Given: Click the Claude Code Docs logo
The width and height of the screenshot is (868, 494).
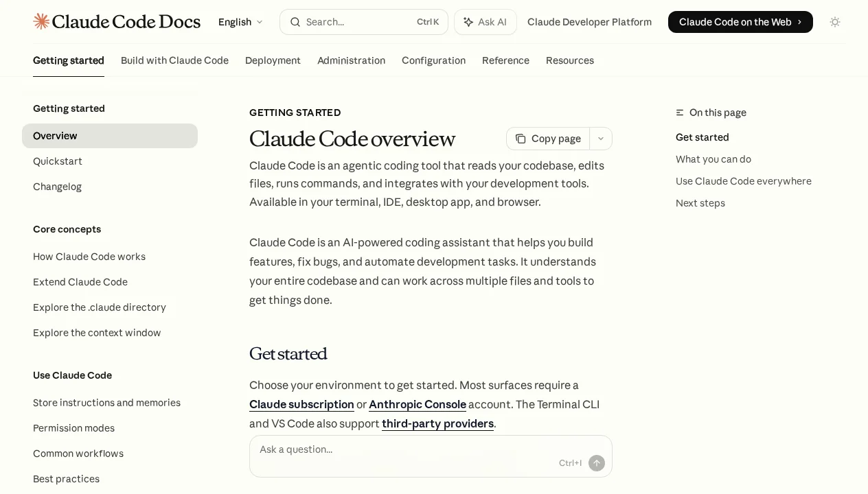Looking at the screenshot, I should coord(117,21).
